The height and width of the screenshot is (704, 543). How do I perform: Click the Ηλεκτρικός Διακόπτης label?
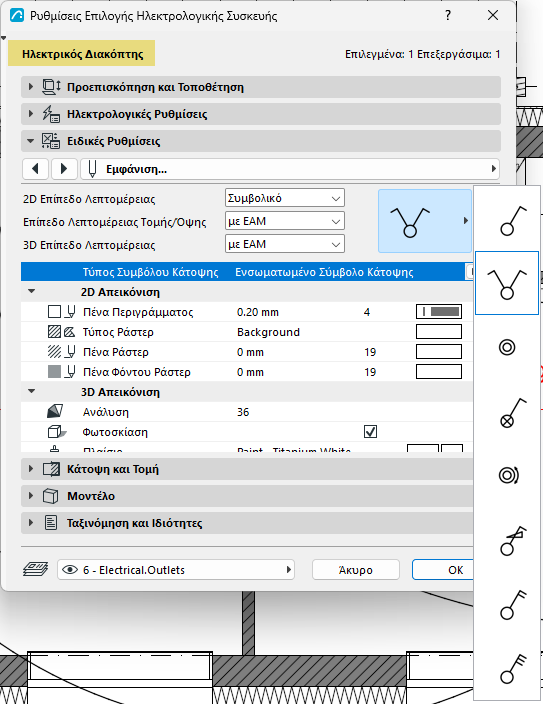(82, 54)
